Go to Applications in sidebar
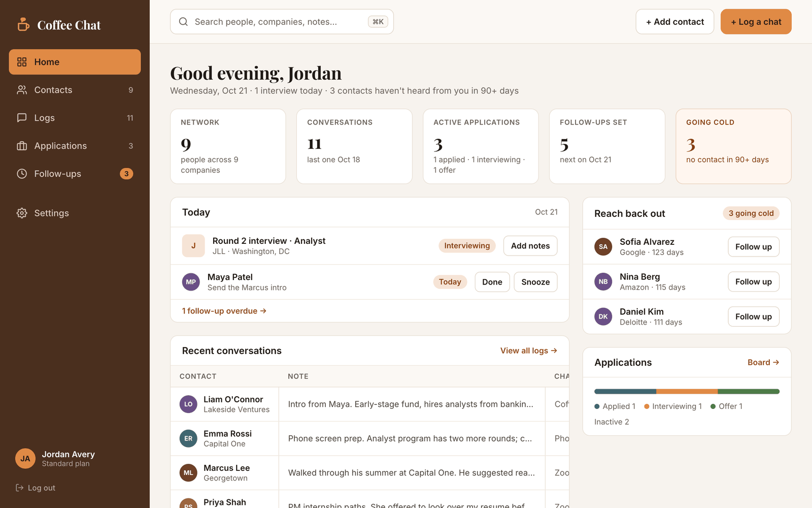The width and height of the screenshot is (812, 508). [x=75, y=146]
